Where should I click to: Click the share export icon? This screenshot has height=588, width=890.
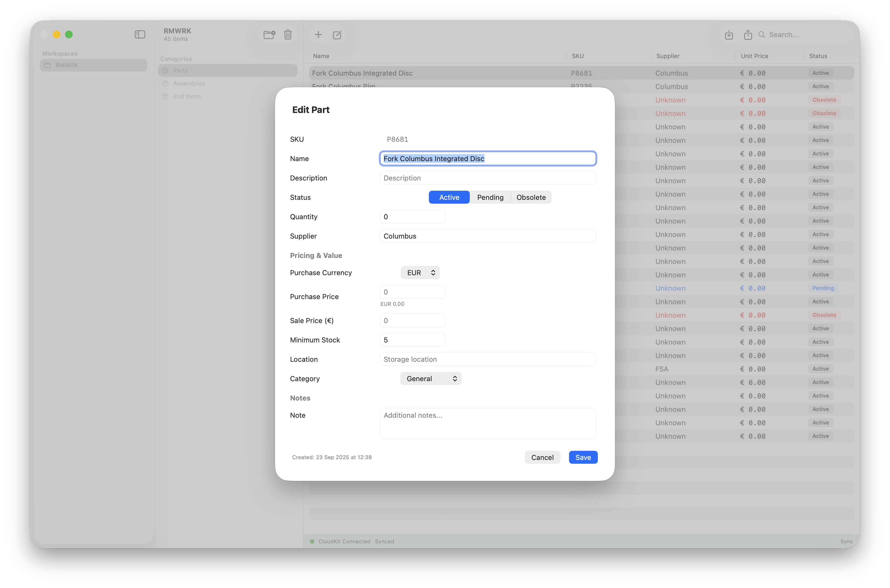click(x=748, y=35)
